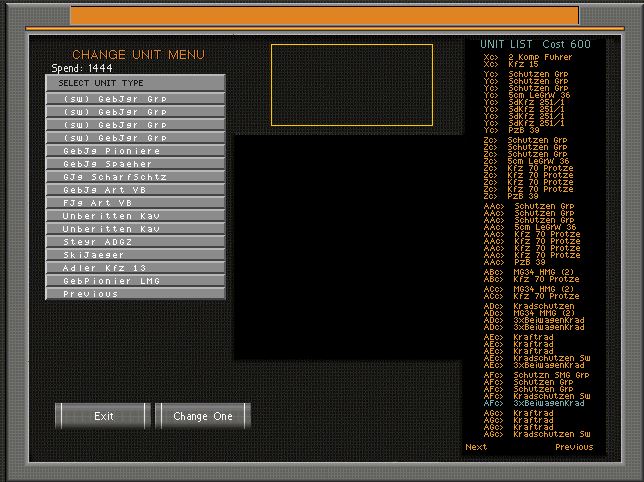
Task: Select GebJg Art VB option
Action: click(135, 190)
